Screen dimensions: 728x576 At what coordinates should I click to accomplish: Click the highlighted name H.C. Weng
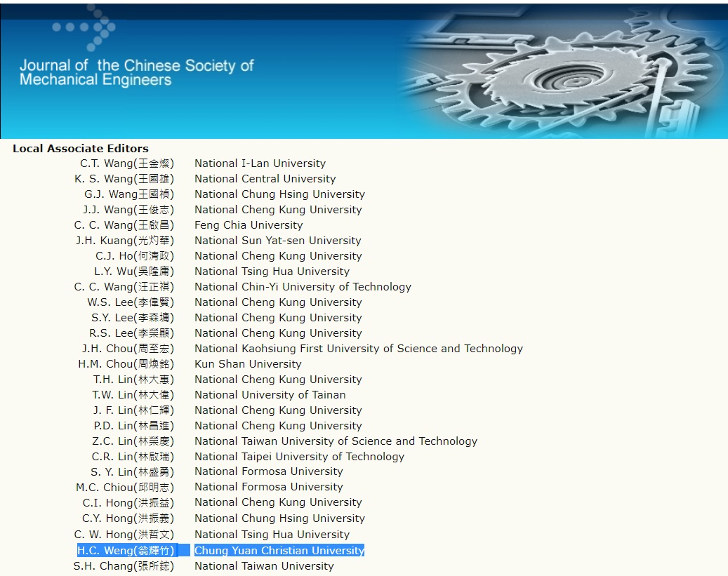[126, 551]
